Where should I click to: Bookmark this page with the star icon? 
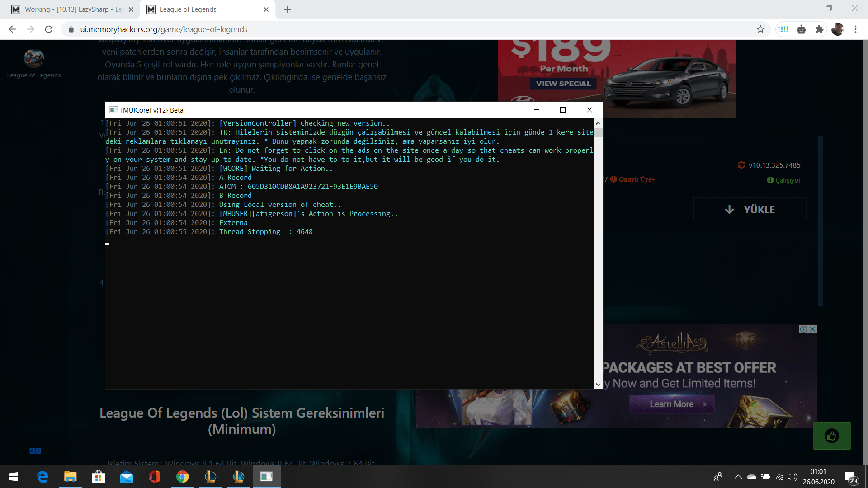click(760, 29)
